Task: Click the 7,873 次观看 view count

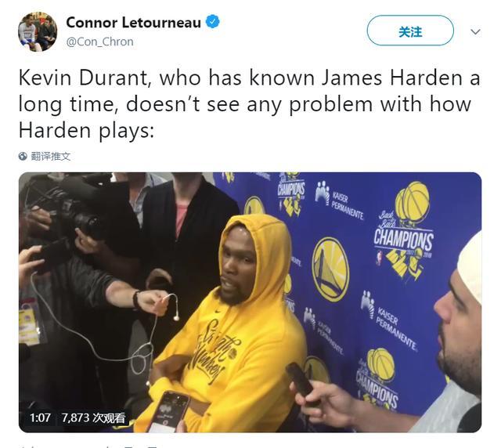Action: (93, 417)
